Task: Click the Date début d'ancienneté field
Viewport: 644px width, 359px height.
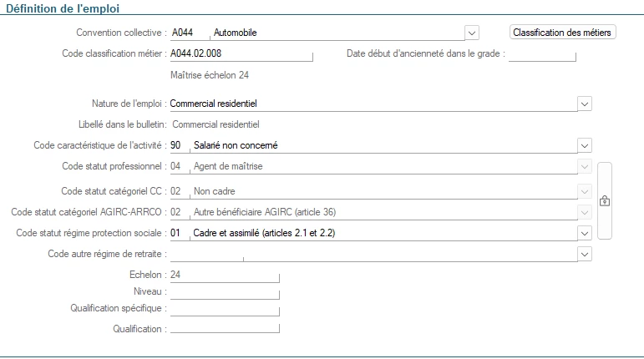Action: (x=543, y=55)
